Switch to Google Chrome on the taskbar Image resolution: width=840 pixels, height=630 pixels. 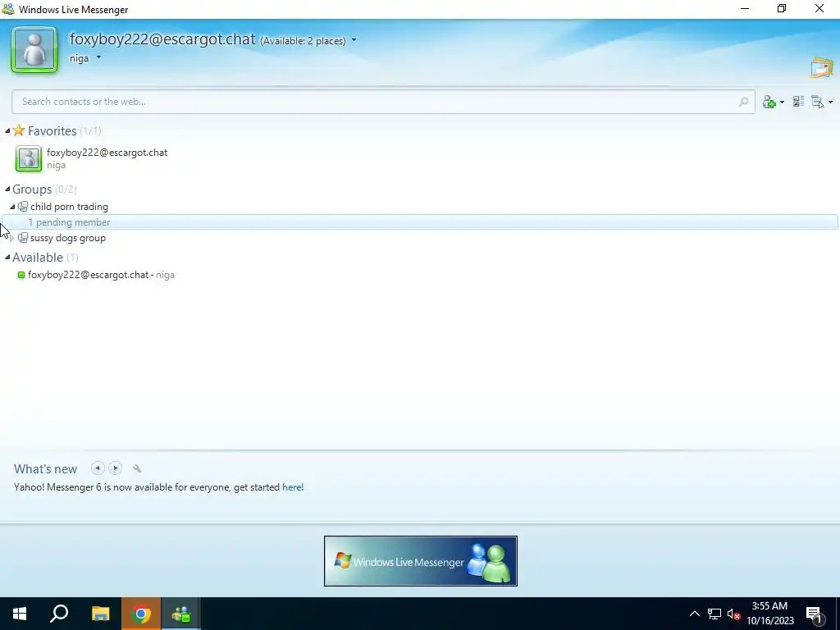point(141,614)
